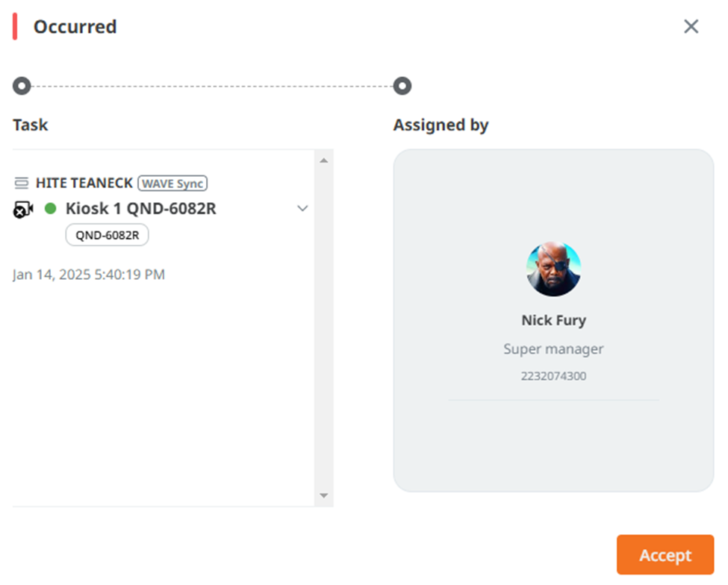Screen dimensions: 728x585
Task: Click the phone number 2232074300
Action: coord(553,376)
